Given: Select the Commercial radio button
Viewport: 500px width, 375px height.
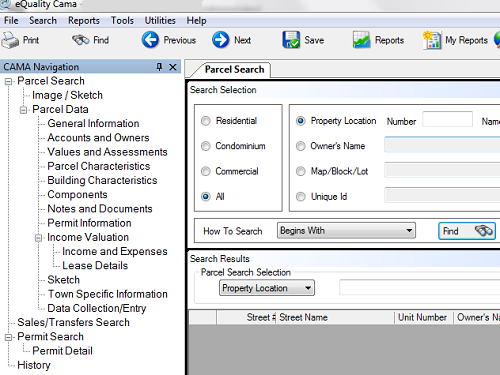Looking at the screenshot, I should (x=206, y=171).
